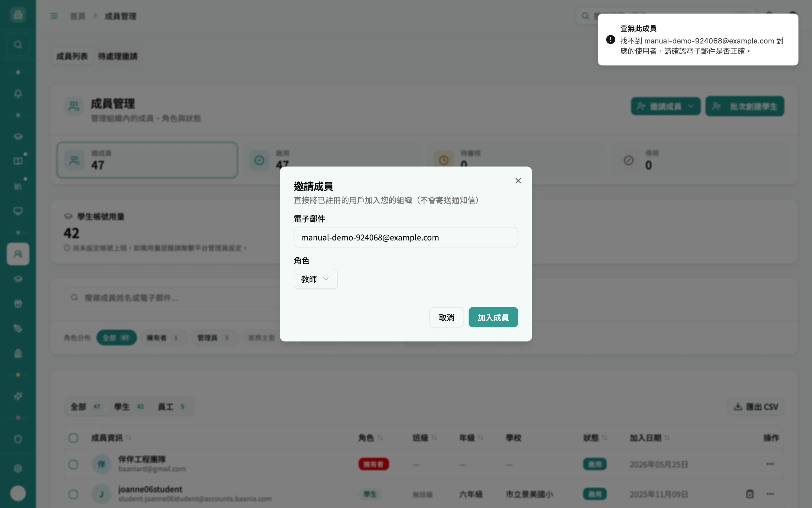Viewport: 812px width, 508px height.
Task: Sort by 角色 column
Action: pyautogui.click(x=370, y=438)
